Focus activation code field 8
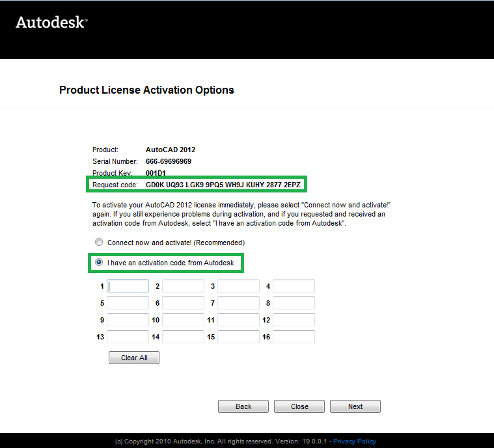 (x=294, y=303)
